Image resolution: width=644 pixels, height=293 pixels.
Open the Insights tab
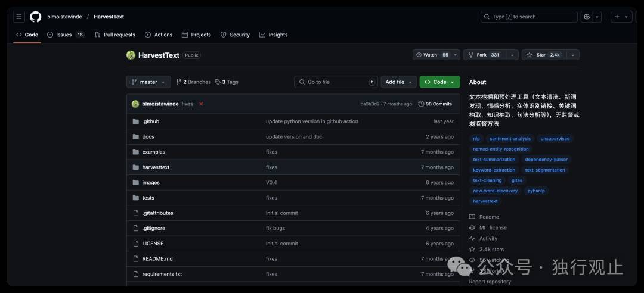tap(274, 35)
